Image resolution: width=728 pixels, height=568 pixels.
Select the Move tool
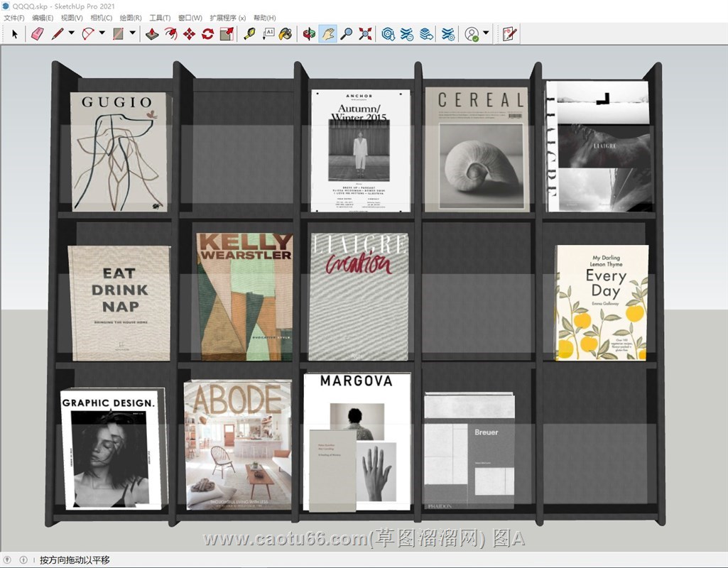tap(189, 34)
